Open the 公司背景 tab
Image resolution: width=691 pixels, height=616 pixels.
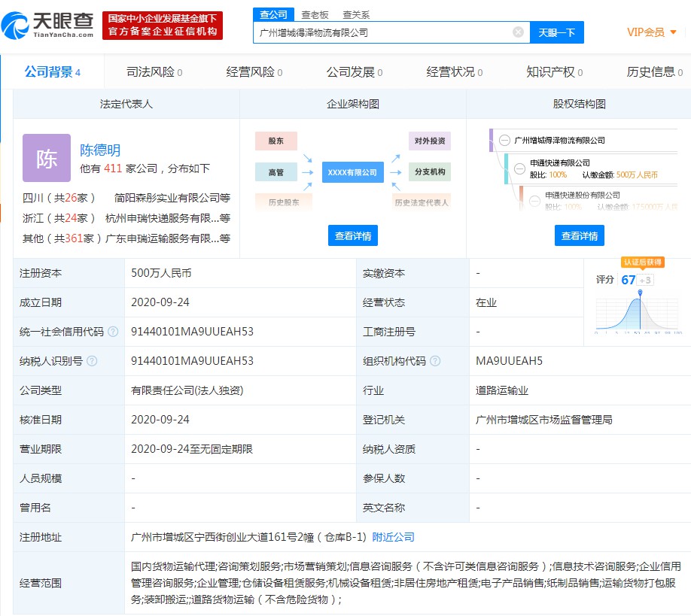coord(53,71)
